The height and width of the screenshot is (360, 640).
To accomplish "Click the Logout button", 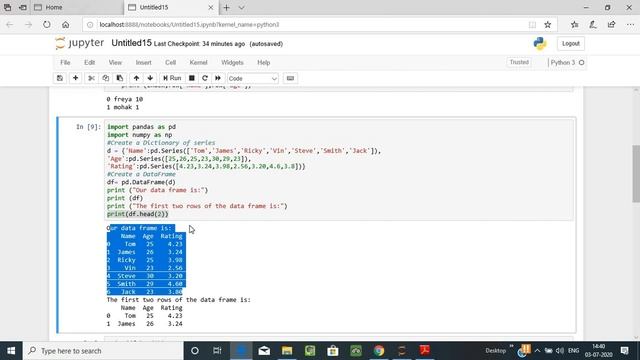I will 570,43.
